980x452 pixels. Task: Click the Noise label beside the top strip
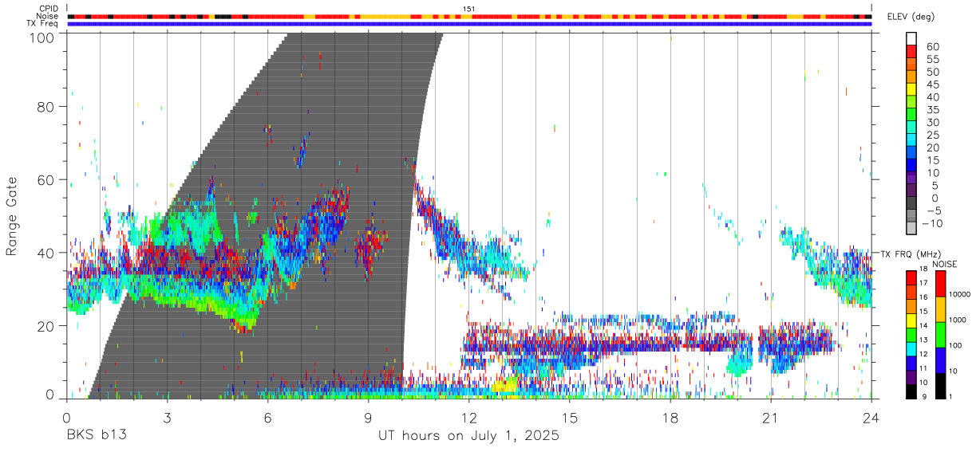point(48,16)
